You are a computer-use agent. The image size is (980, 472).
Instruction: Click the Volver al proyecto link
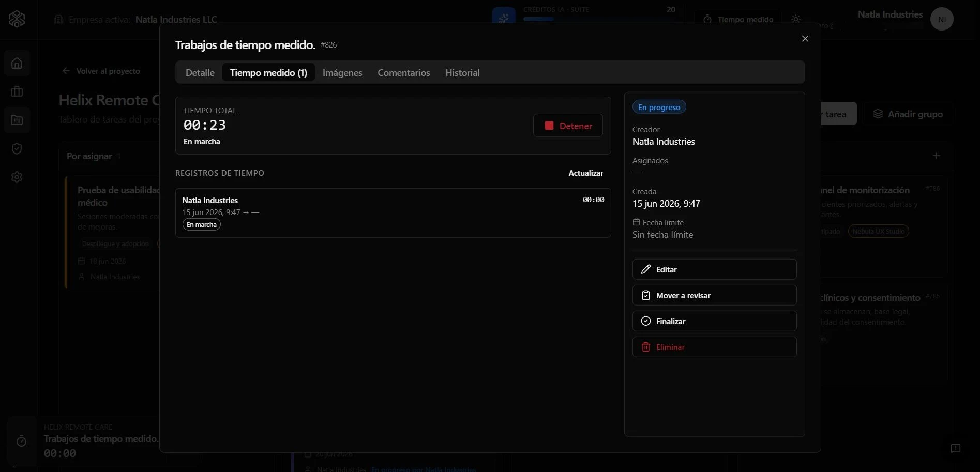(x=101, y=71)
